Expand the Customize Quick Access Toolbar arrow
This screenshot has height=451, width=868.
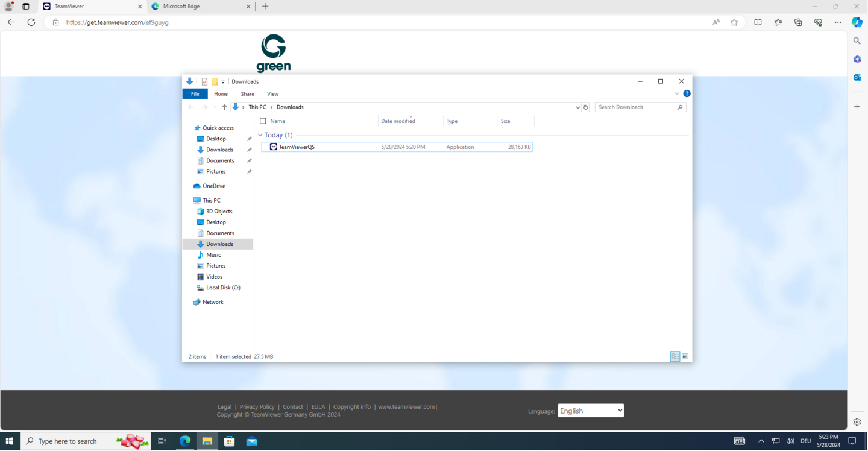[x=223, y=82]
